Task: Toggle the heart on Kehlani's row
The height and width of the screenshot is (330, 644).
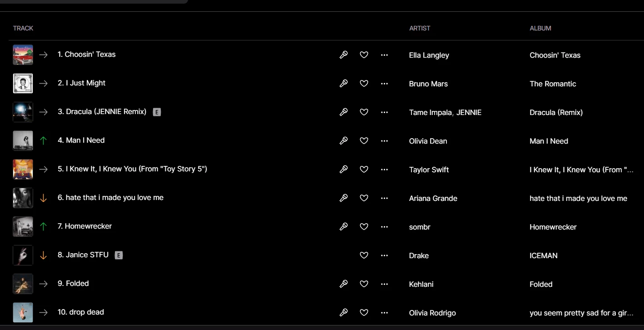Action: pos(364,284)
